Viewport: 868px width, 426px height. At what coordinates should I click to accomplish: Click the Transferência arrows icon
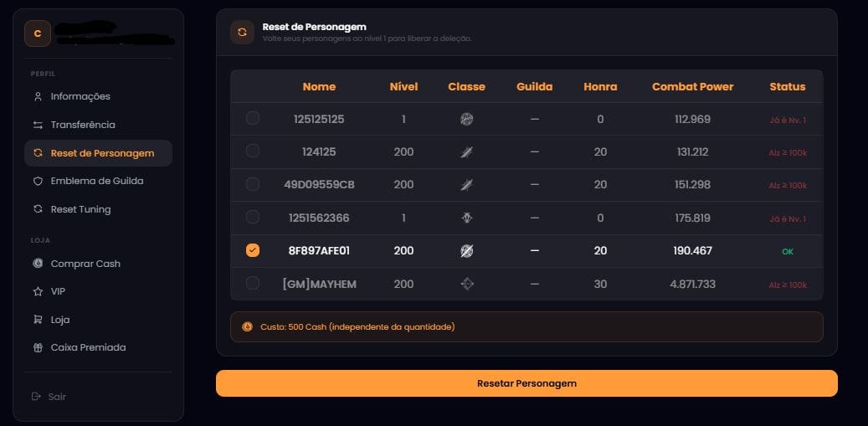(38, 125)
